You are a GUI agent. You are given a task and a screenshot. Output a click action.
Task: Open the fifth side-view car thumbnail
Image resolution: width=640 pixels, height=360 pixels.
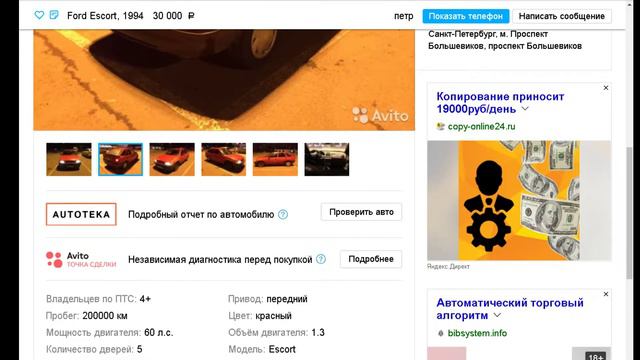coord(275,160)
